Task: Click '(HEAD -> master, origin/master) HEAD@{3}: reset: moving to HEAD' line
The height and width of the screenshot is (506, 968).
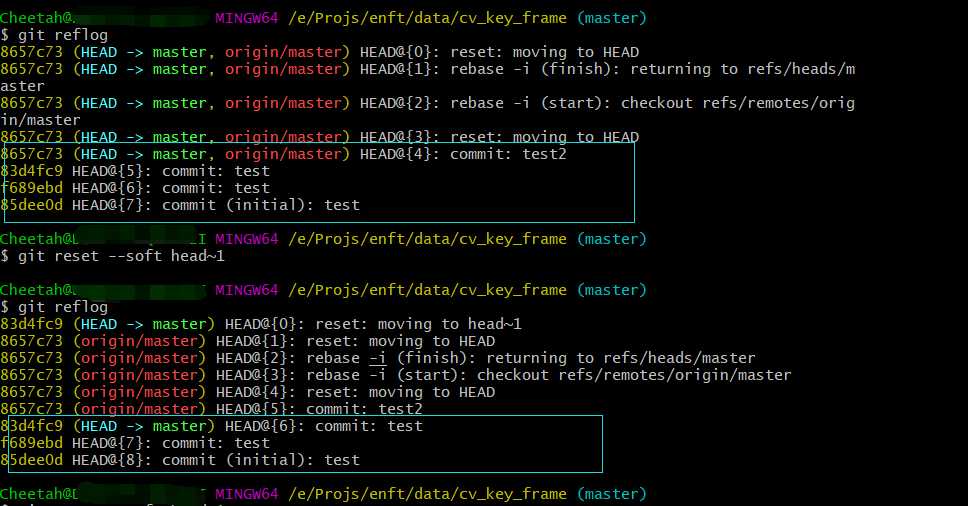Action: [x=320, y=137]
